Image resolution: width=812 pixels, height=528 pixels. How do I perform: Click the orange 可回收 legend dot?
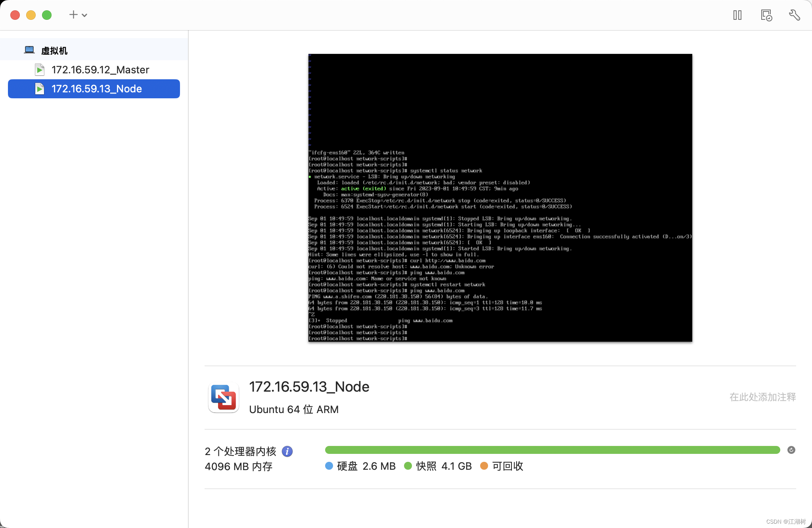coord(484,466)
